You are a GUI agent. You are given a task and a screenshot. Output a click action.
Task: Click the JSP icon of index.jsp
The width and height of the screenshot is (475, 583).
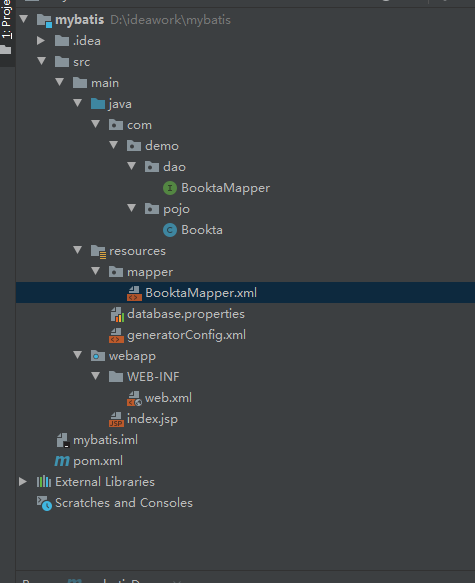[x=116, y=419]
